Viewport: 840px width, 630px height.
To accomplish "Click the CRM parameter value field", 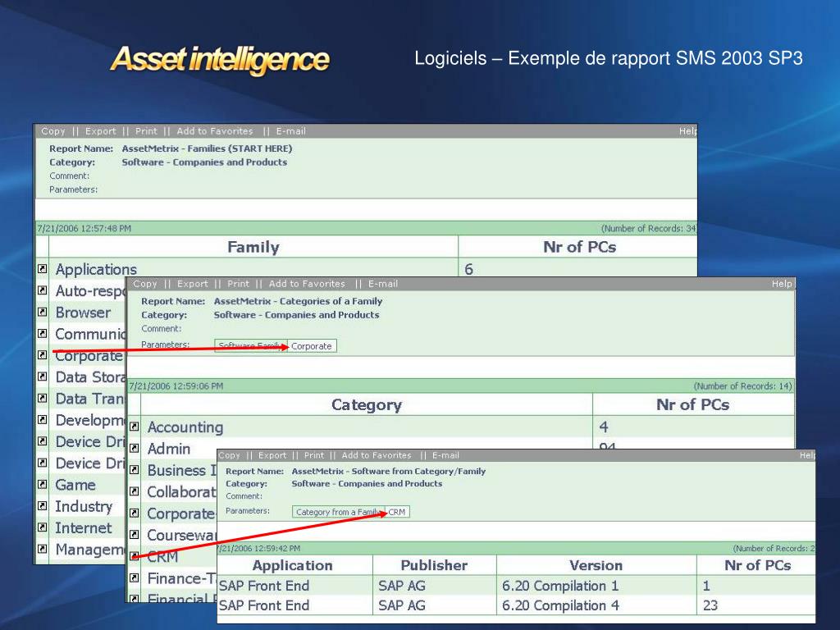I will [397, 512].
